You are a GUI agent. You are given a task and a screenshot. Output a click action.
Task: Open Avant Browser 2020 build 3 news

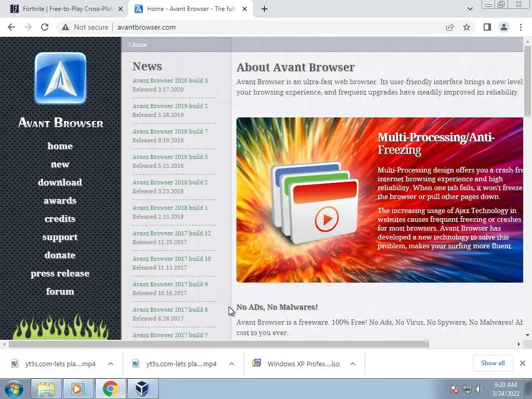(x=170, y=81)
